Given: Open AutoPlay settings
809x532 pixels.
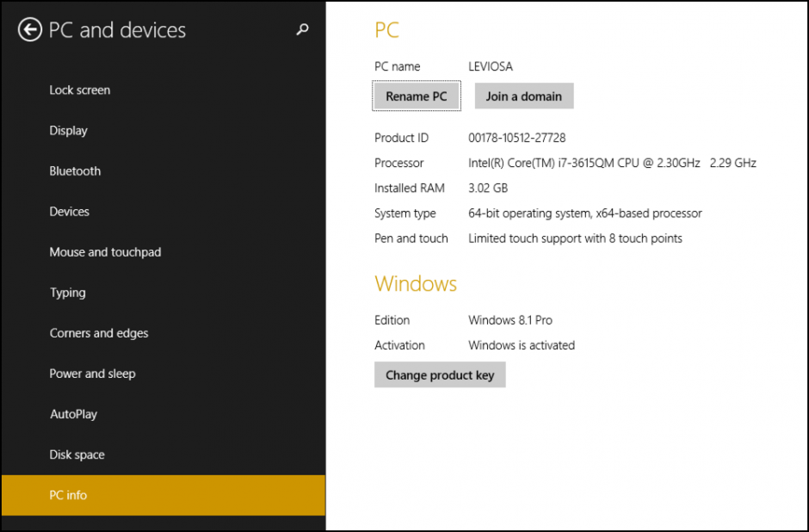Looking at the screenshot, I should click(73, 414).
